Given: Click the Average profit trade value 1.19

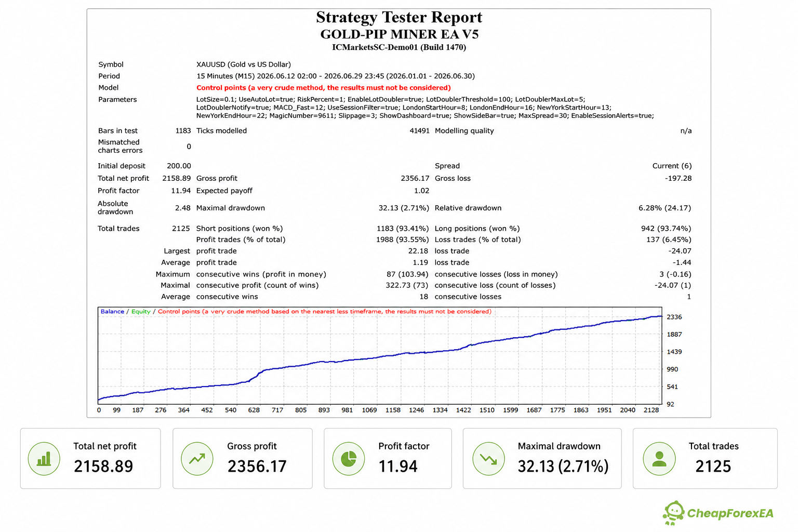Looking at the screenshot, I should click(x=420, y=263).
